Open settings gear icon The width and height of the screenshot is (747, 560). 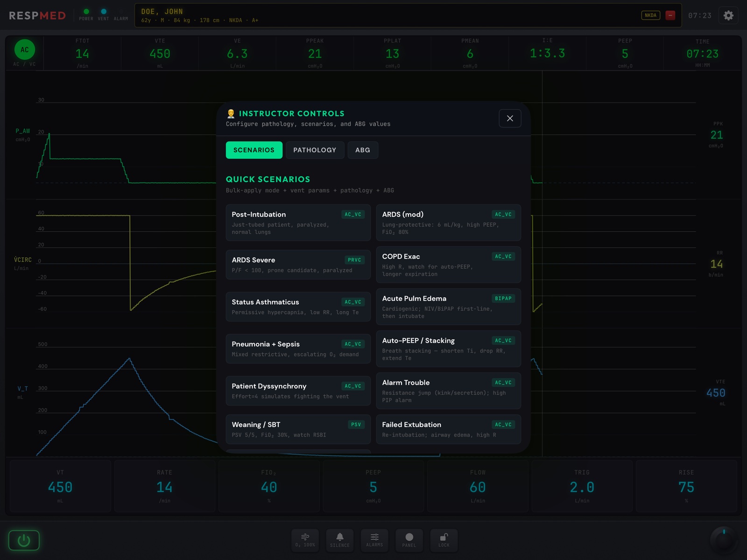click(x=728, y=15)
